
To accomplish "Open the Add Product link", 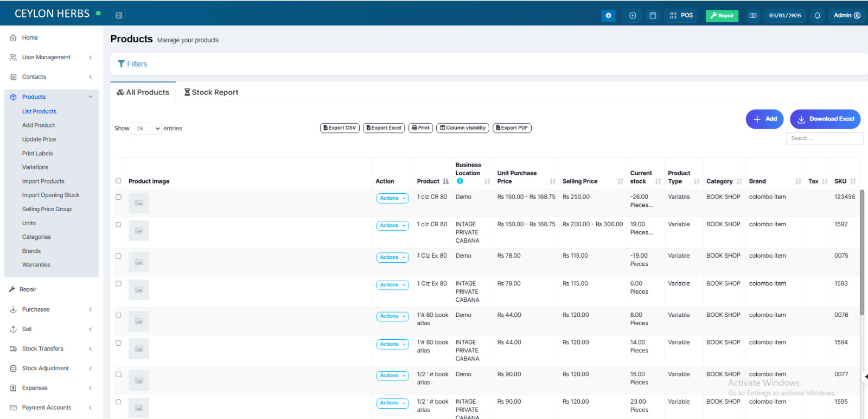I will coord(39,125).
